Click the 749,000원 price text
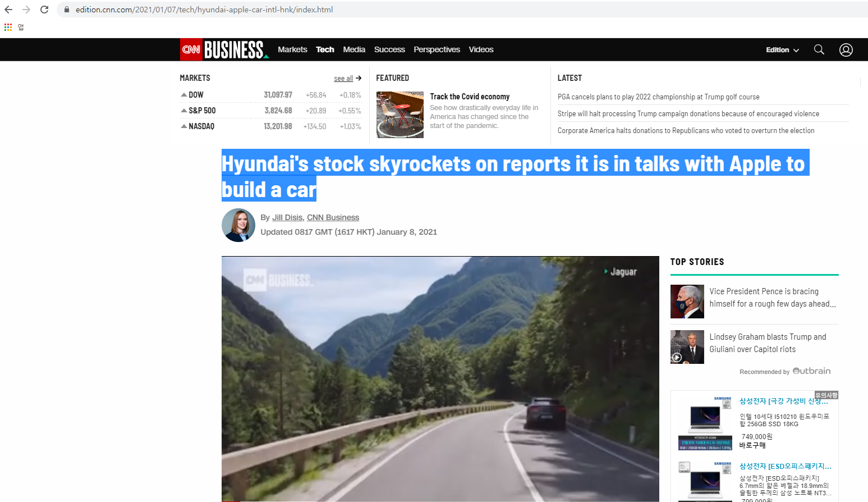868x502 pixels. (757, 436)
